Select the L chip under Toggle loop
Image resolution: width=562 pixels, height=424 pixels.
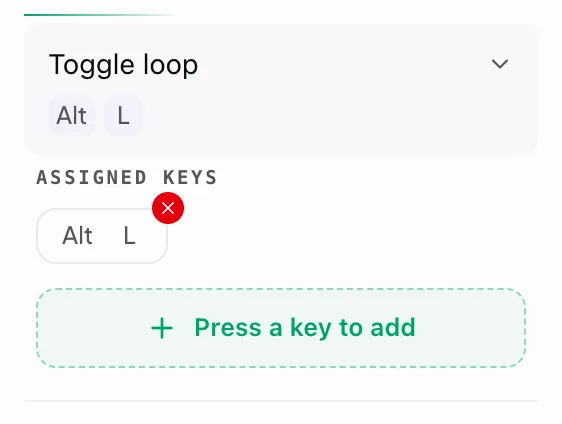(x=124, y=116)
